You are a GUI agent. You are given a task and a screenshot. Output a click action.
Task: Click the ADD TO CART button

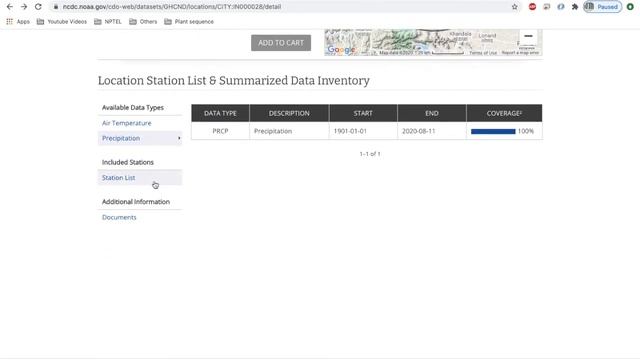(281, 43)
